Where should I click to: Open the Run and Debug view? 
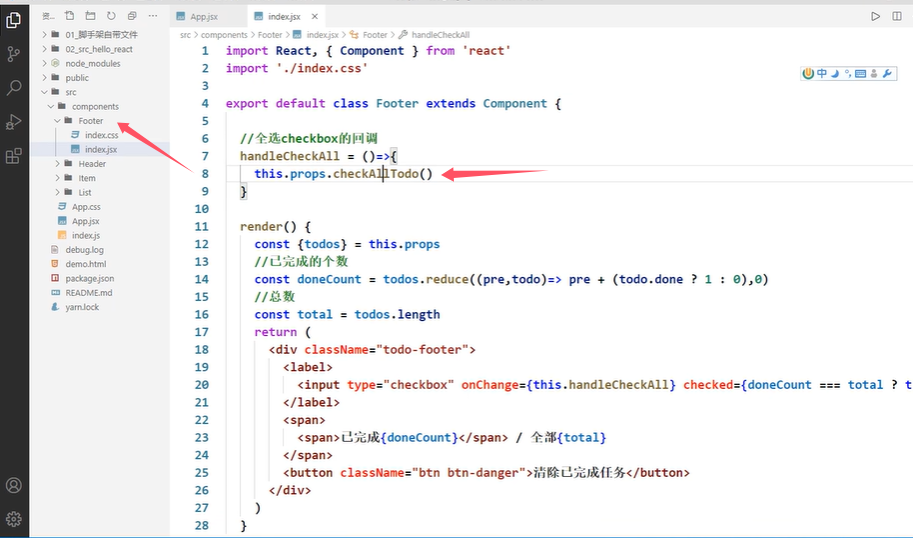(x=13, y=122)
